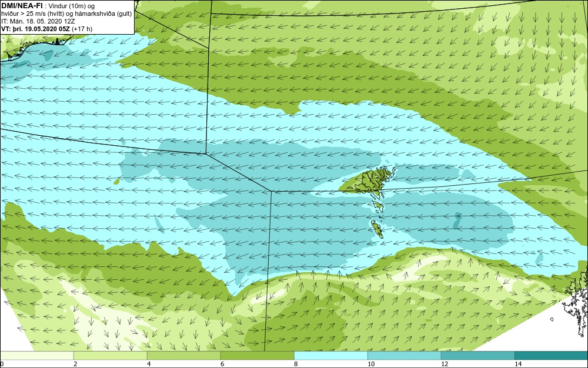The image size is (588, 368).
Task: Click the 0–2 m/s palest yellow legend swatch
Action: click(36, 356)
